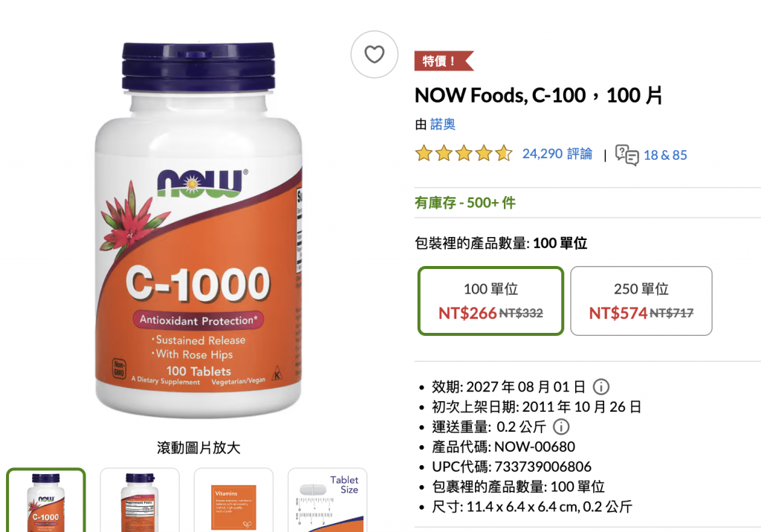761x532 pixels.
Task: Click the NT$266 discounted price
Action: click(467, 313)
